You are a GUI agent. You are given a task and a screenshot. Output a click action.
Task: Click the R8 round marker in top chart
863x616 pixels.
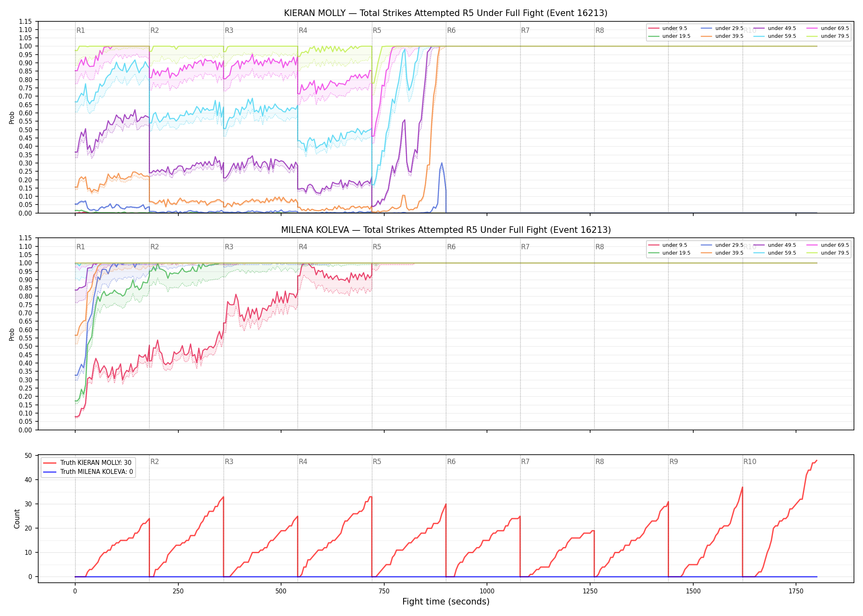point(600,30)
